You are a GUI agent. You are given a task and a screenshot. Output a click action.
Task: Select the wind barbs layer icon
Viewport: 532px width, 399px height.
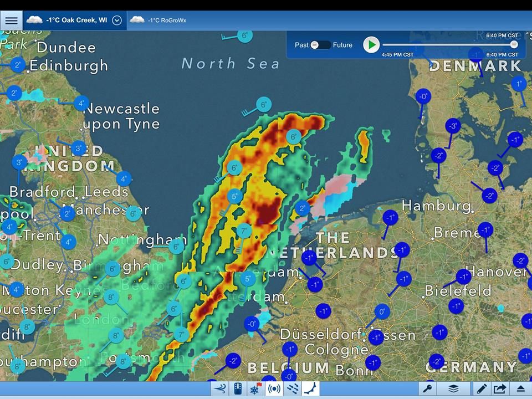click(x=292, y=389)
